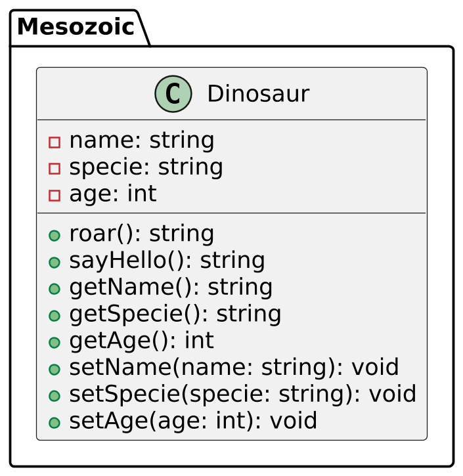Image resolution: width=463 pixels, height=476 pixels.
Task: Click the public icon beside setName method
Action: tap(55, 369)
